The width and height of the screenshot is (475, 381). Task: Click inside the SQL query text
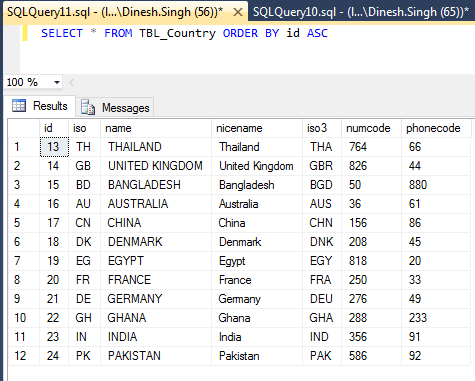(x=184, y=33)
